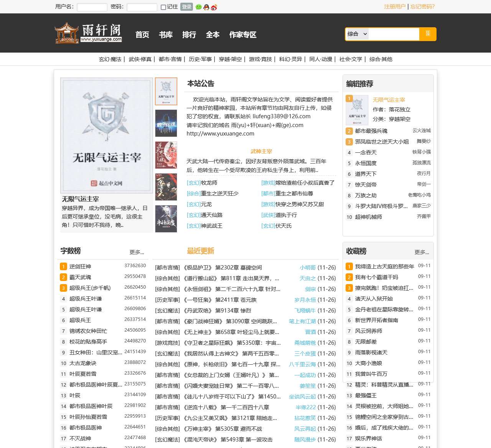The height and width of the screenshot is (448, 491).
Task: Click into the header search text box
Action: click(394, 34)
